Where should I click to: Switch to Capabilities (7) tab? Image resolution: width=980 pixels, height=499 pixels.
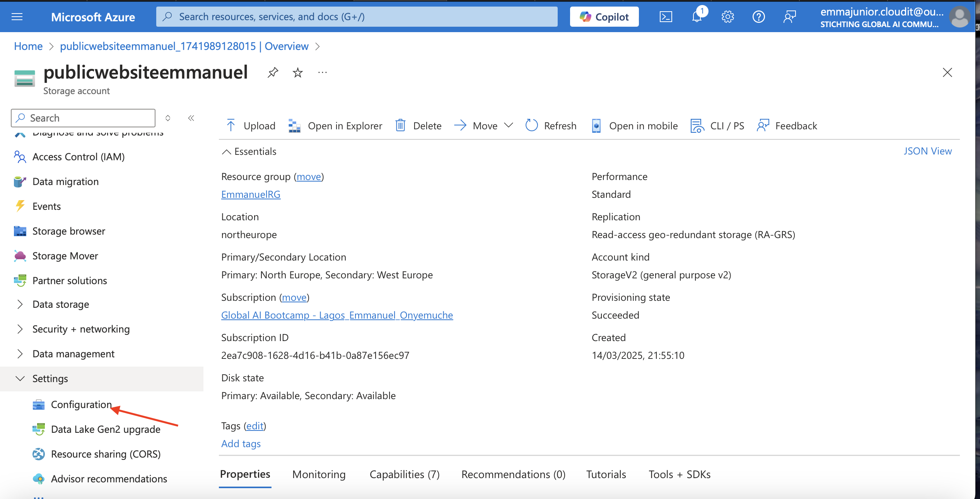click(405, 474)
